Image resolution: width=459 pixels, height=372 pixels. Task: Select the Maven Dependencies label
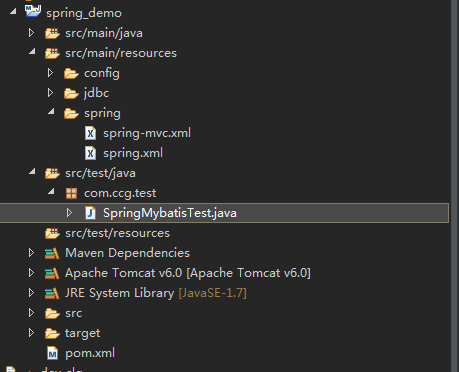click(127, 253)
